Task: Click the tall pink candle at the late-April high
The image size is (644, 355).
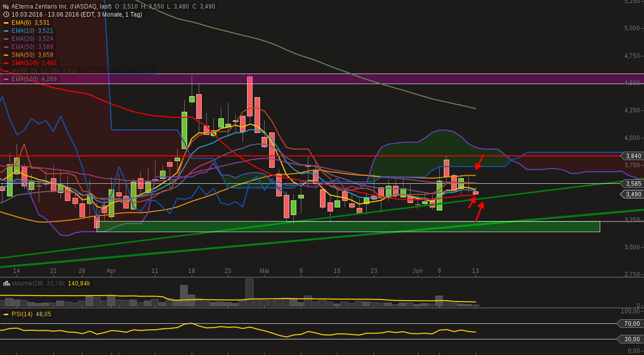Action: pyautogui.click(x=250, y=97)
